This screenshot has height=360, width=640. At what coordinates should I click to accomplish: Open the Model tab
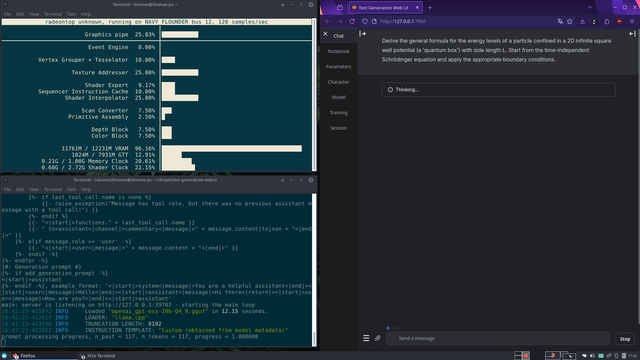click(338, 97)
